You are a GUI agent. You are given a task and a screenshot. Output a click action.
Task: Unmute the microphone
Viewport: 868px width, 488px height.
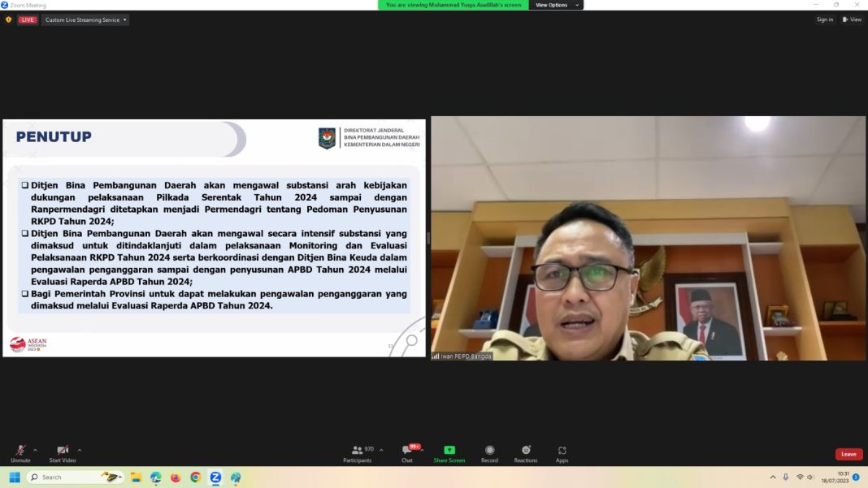(x=20, y=451)
